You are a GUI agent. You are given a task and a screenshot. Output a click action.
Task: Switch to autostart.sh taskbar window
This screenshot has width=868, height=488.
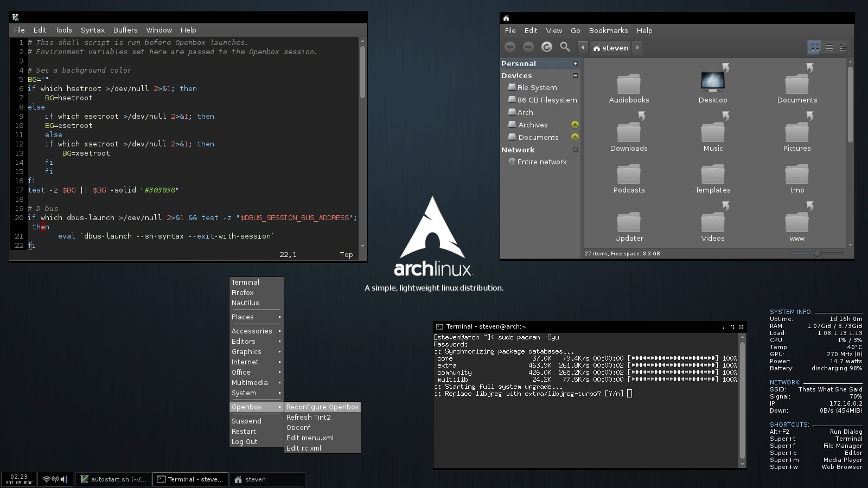coord(113,479)
